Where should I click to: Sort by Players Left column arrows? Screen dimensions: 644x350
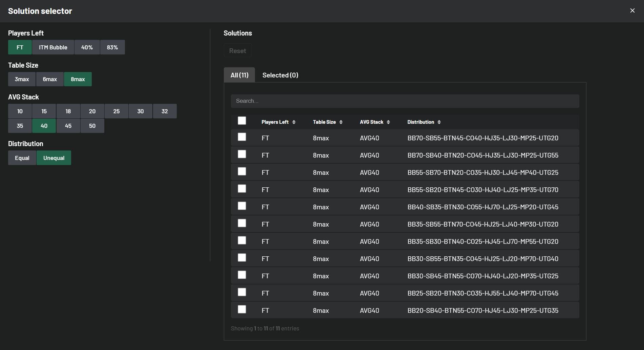point(294,122)
